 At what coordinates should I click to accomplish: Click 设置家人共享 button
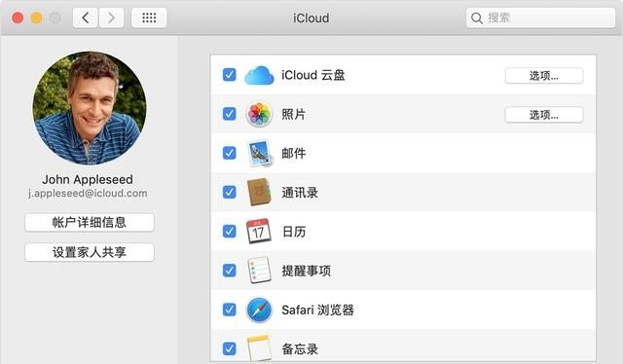click(89, 252)
